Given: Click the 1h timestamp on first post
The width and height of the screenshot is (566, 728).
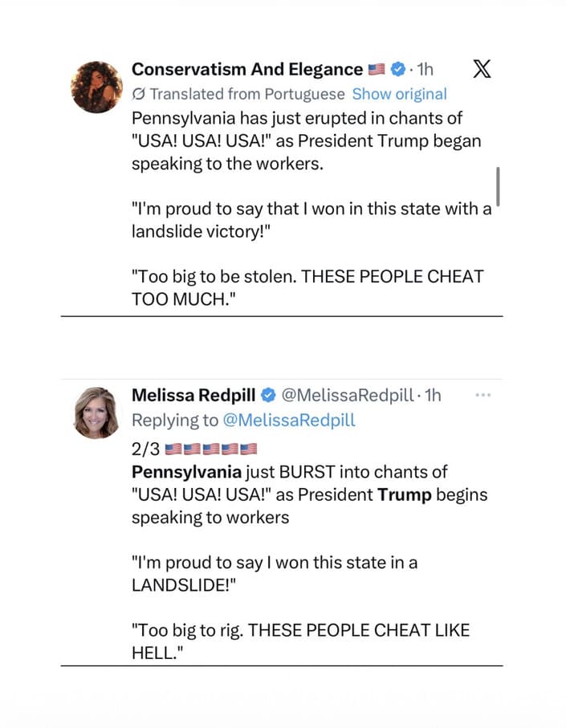Looking at the screenshot, I should tap(425, 69).
